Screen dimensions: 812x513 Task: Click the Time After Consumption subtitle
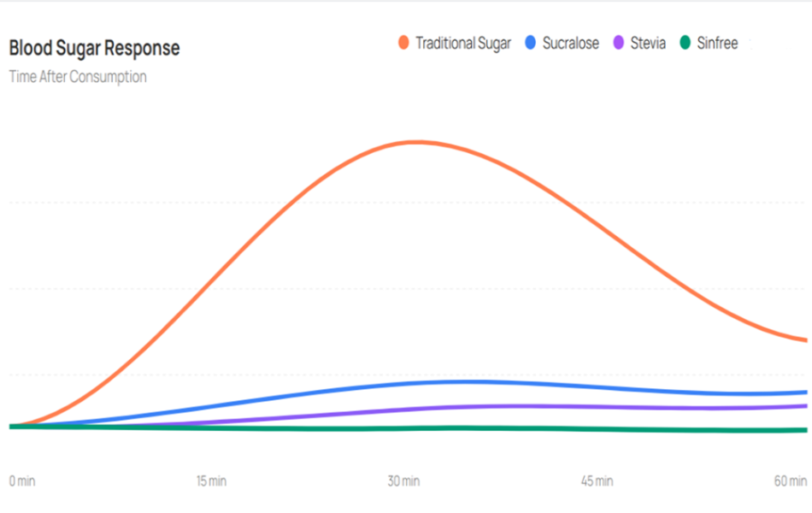pyautogui.click(x=78, y=77)
